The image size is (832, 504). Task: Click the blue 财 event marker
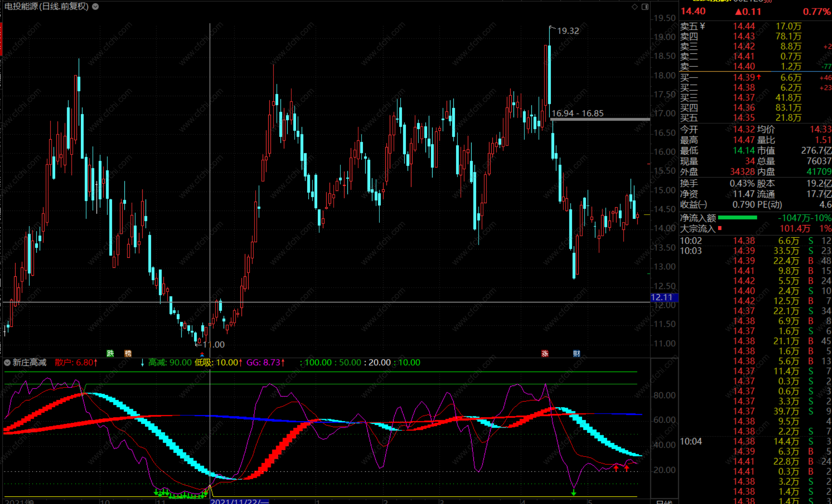[576, 353]
